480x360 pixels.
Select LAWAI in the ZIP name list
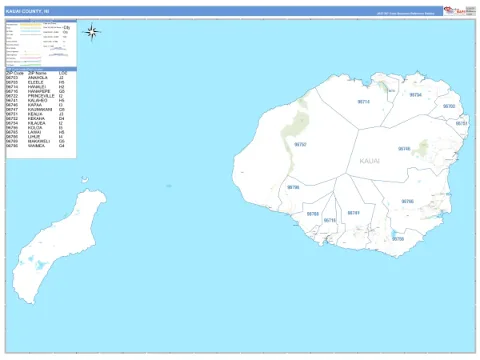point(35,132)
